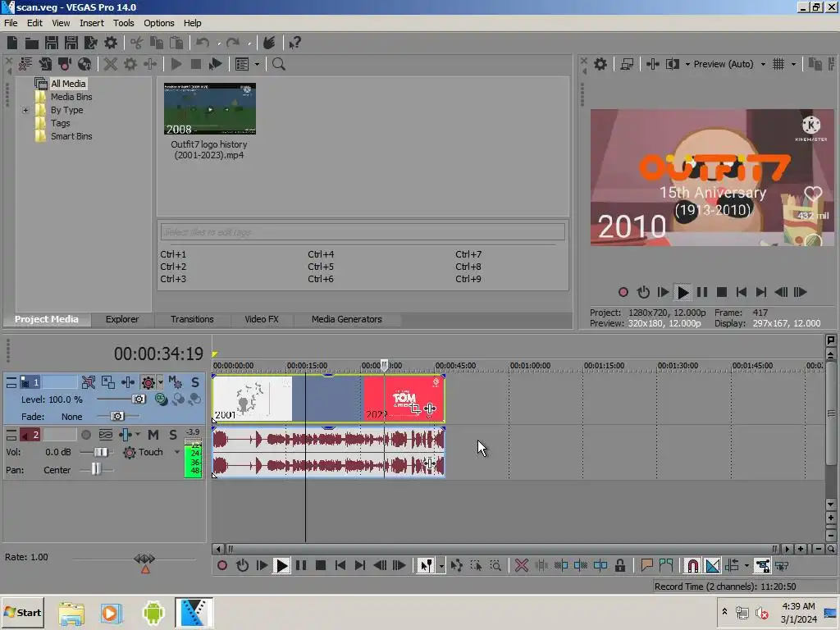Click the Lock event padlock icon
The image size is (840, 630).
click(x=620, y=566)
